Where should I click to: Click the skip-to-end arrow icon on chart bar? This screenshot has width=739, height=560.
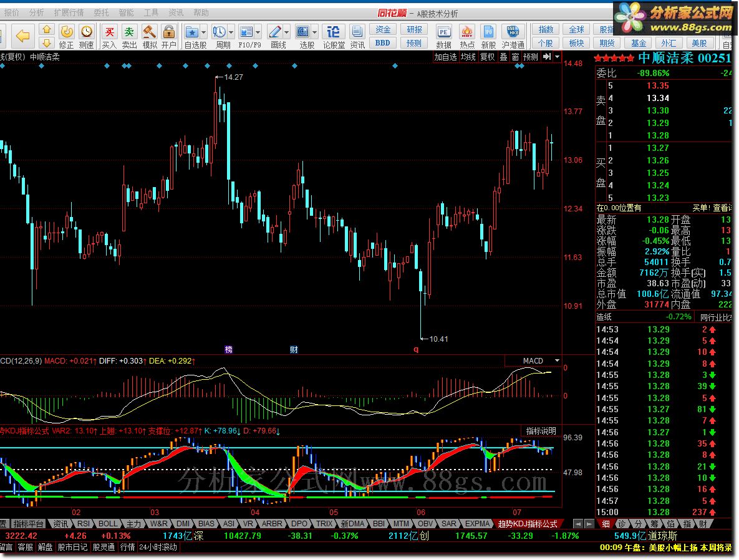pyautogui.click(x=547, y=57)
